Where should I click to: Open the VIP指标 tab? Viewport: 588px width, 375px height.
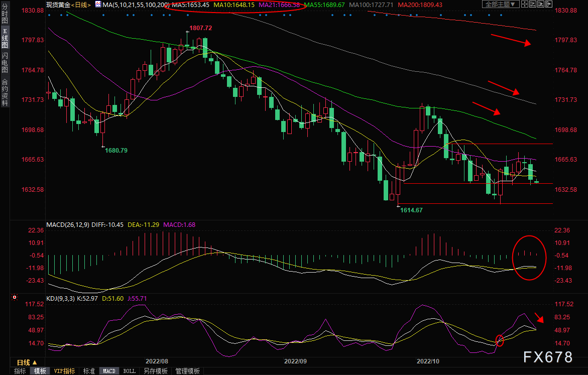pyautogui.click(x=65, y=371)
